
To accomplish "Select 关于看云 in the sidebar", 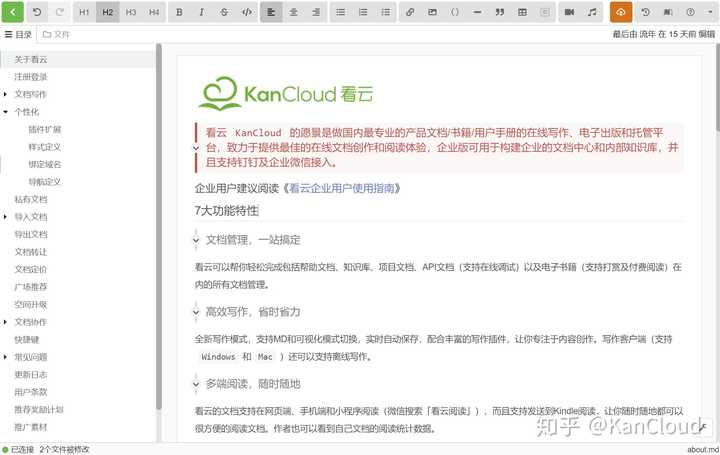I will click(30, 60).
